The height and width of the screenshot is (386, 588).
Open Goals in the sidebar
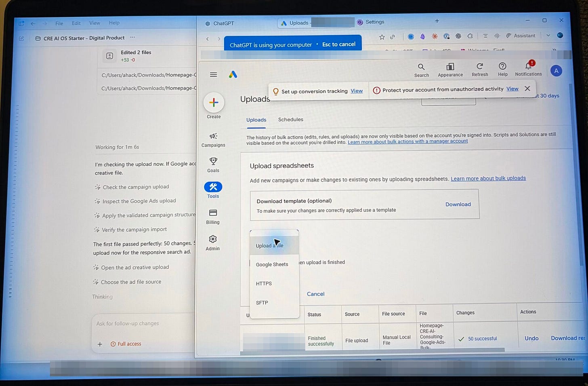point(213,165)
